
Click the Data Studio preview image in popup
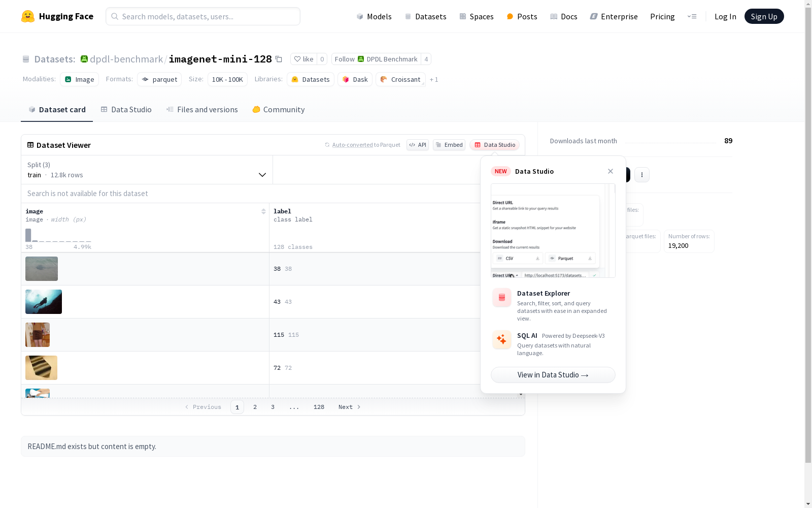point(553,231)
